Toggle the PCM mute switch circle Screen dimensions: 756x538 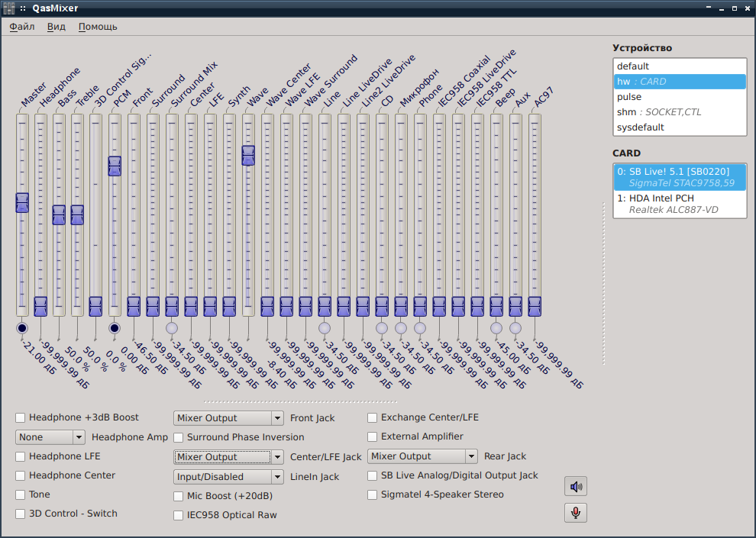(115, 328)
